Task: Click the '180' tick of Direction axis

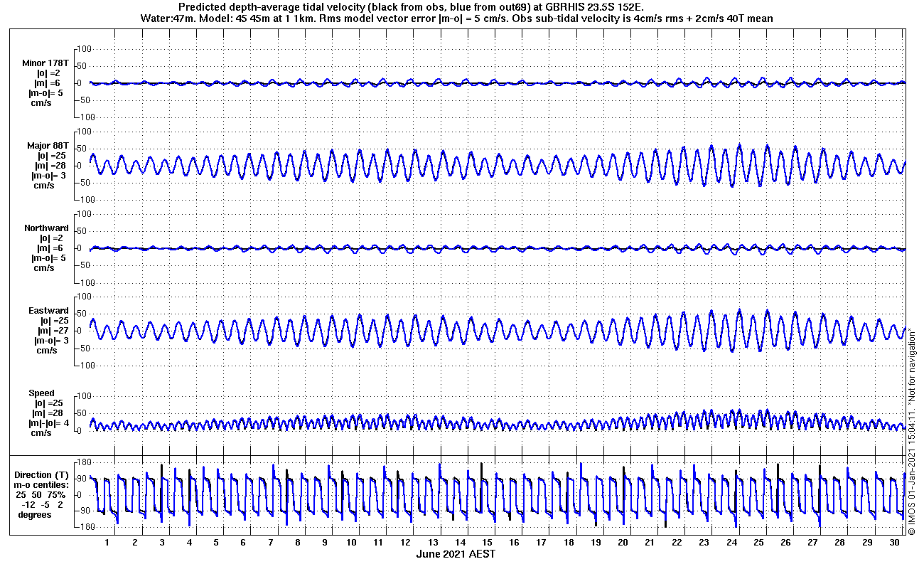Action: click(85, 462)
